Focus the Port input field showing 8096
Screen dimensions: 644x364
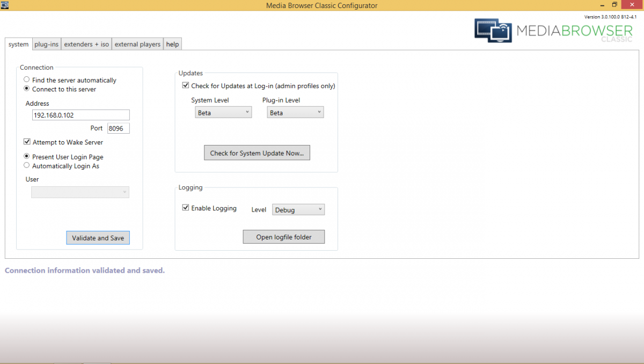[x=119, y=128]
